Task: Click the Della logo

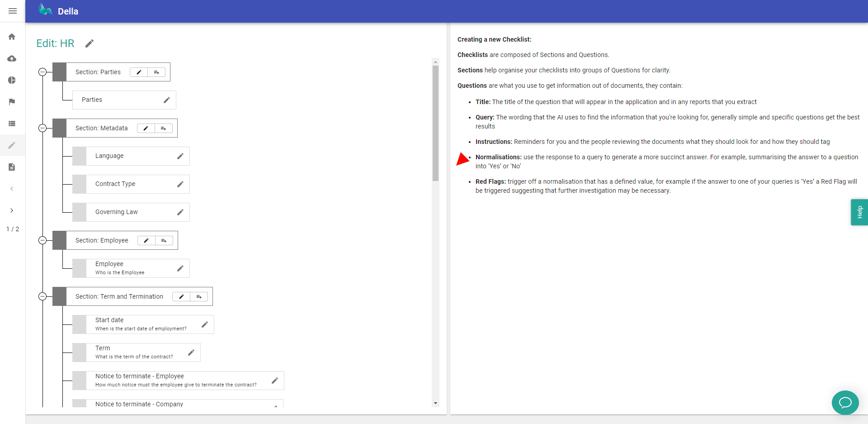Action: point(45,10)
